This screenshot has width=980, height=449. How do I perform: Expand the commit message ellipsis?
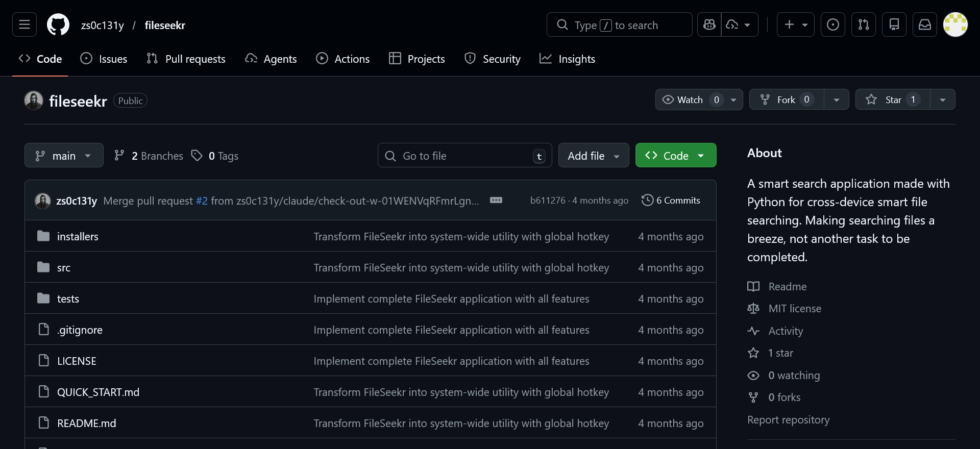pos(496,200)
